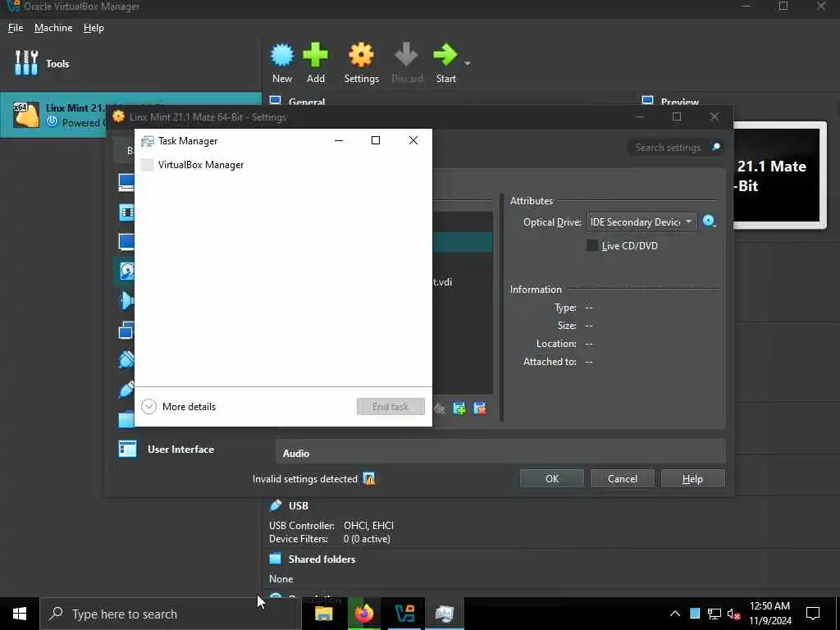
Task: Click OK in the Settings dialog
Action: pos(552,478)
